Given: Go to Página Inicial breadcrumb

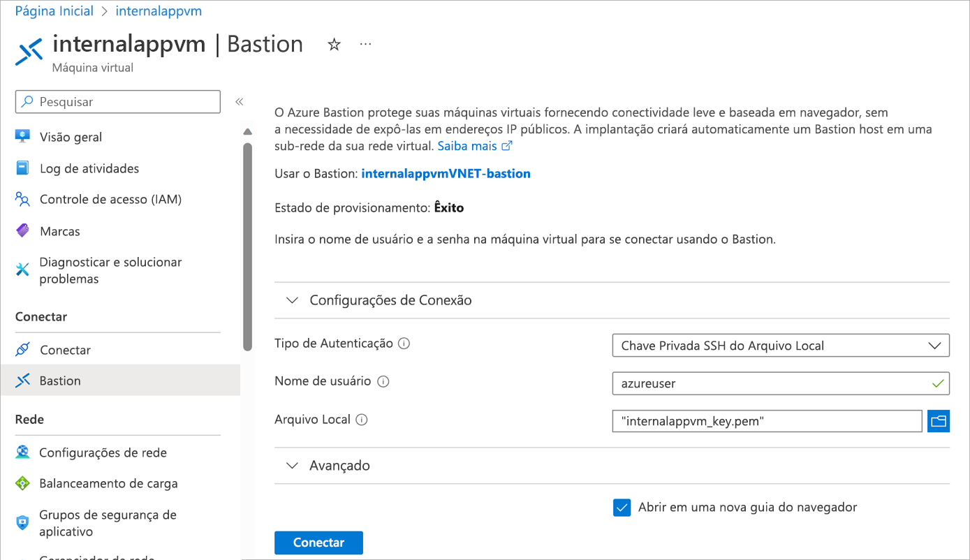Looking at the screenshot, I should [54, 11].
